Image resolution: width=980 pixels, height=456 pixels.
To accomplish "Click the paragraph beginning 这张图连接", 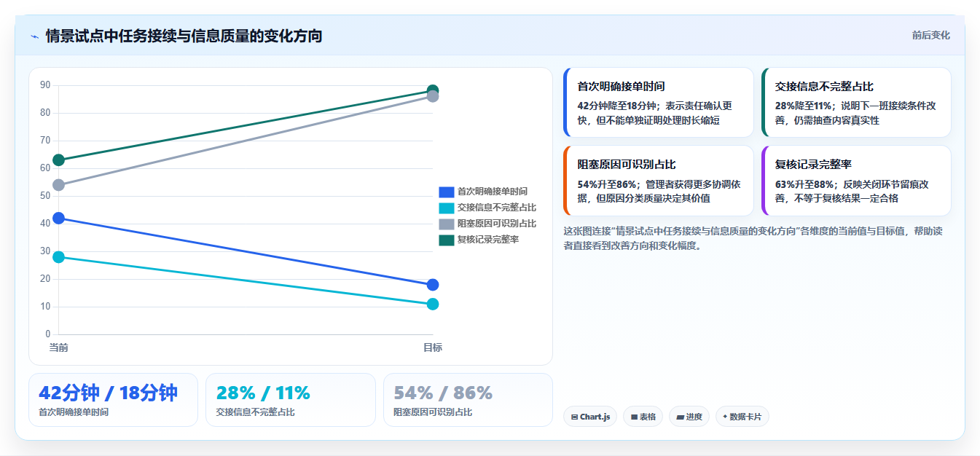I will [755, 238].
